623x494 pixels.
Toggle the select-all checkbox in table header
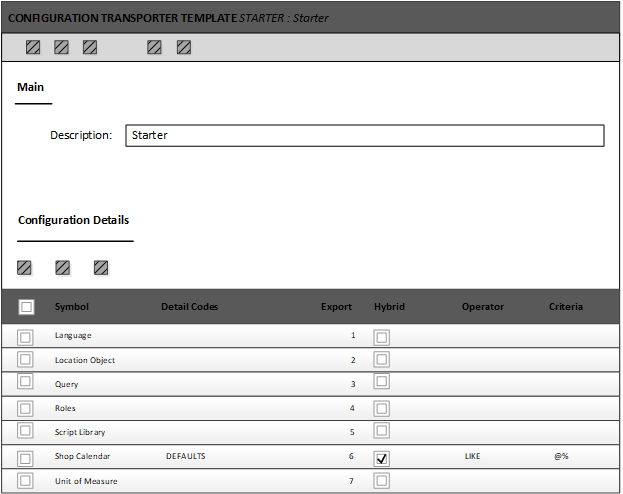click(26, 307)
